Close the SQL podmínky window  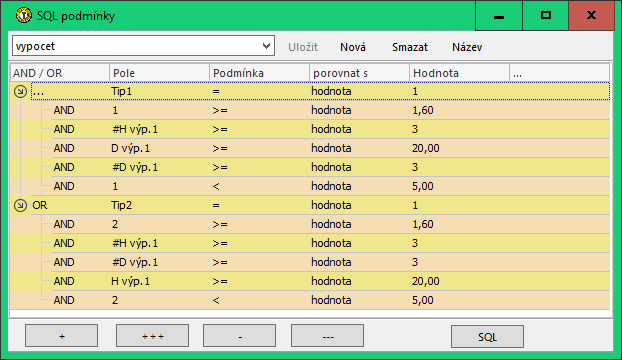[591, 16]
